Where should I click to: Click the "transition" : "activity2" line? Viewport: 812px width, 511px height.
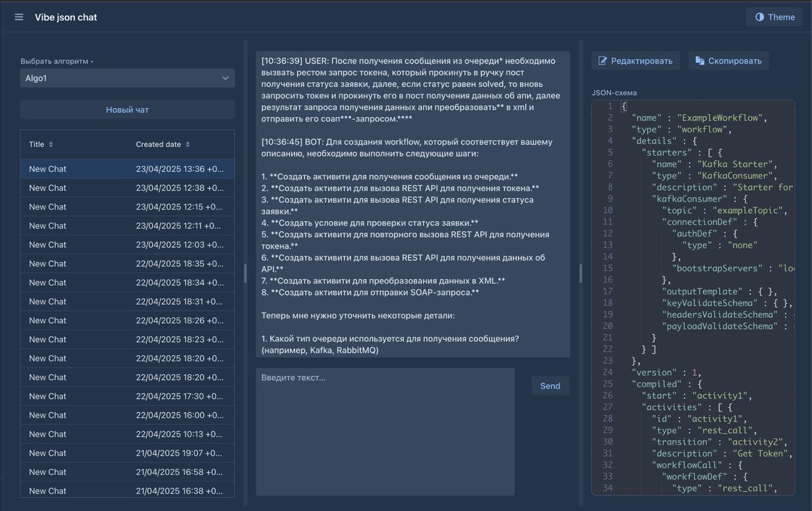click(x=719, y=442)
